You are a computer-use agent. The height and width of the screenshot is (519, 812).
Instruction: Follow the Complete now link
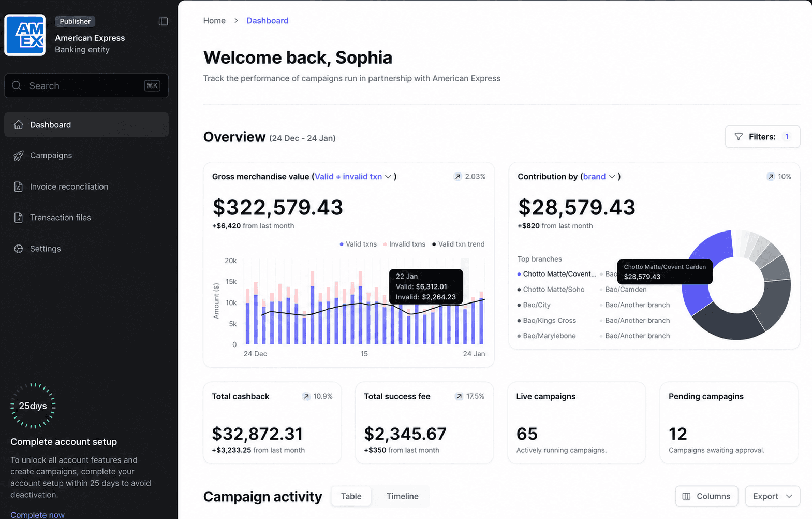click(37, 514)
